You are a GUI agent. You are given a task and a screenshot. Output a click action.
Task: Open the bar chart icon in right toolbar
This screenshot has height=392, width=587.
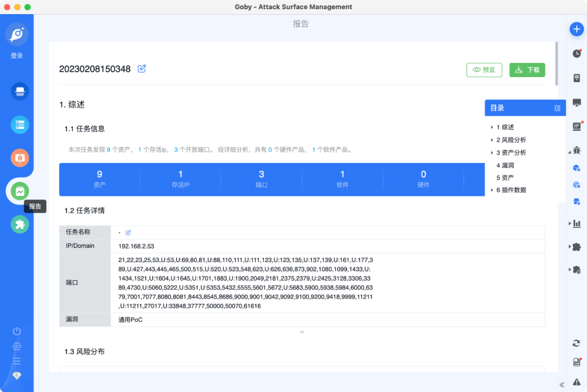pos(577,223)
